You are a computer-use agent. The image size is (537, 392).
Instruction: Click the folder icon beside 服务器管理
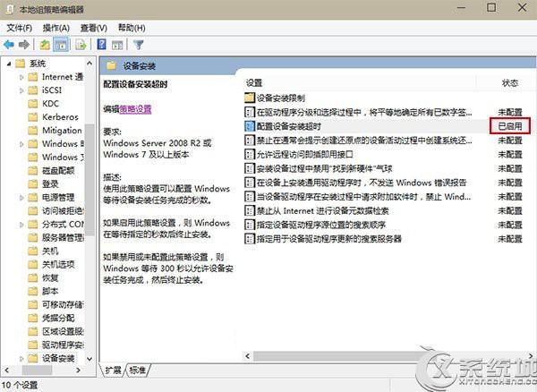[x=32, y=237]
